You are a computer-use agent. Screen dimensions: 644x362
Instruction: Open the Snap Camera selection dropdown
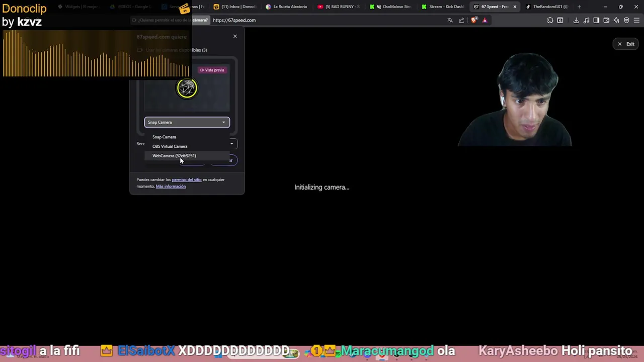tap(187, 122)
